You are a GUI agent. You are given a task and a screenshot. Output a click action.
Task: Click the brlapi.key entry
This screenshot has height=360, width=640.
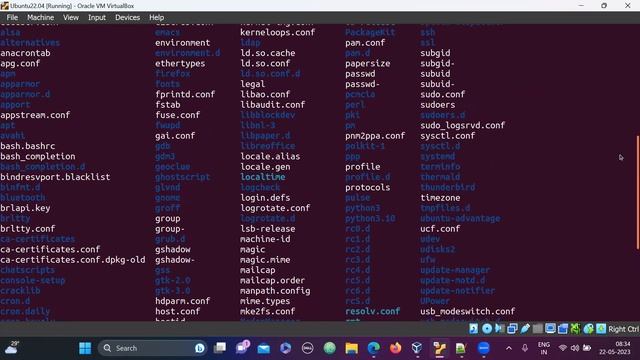(25, 208)
